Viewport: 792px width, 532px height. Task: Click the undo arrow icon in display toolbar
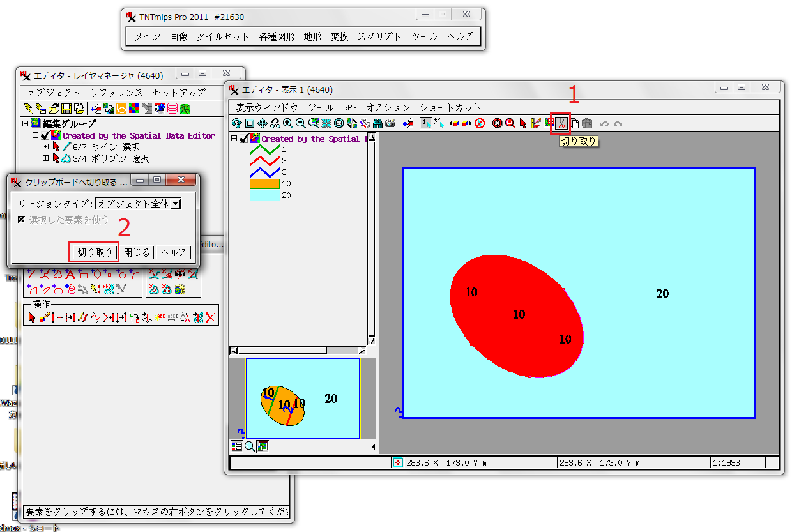pos(604,123)
